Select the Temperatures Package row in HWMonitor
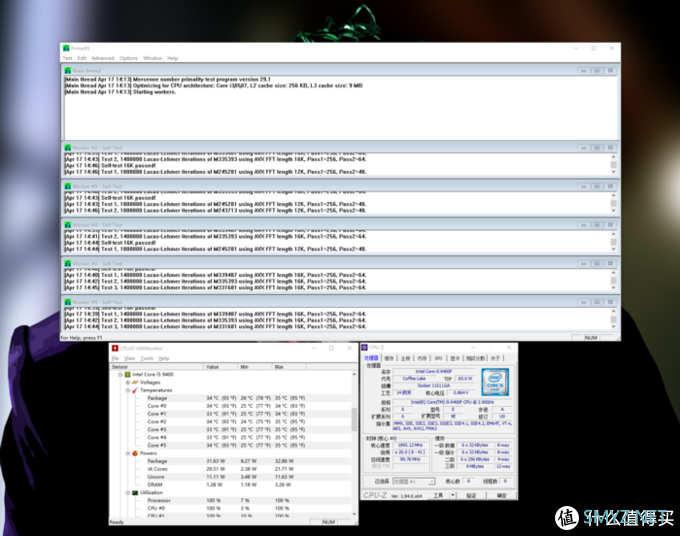The height and width of the screenshot is (536, 680). [x=230, y=398]
